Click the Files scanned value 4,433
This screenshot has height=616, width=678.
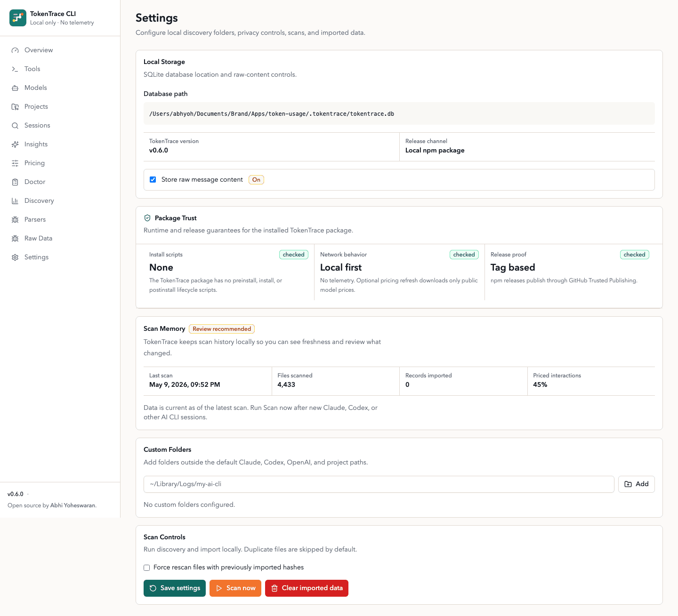tap(286, 385)
